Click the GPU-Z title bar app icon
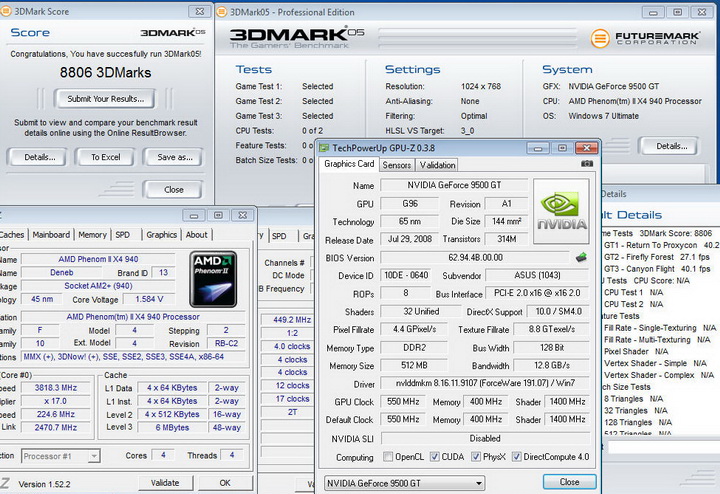Viewport: 720px width, 494px height. [x=324, y=148]
